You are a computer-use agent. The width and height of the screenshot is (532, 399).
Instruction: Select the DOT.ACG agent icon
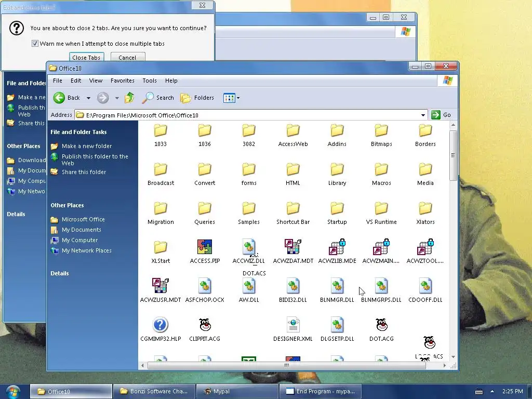click(x=381, y=325)
